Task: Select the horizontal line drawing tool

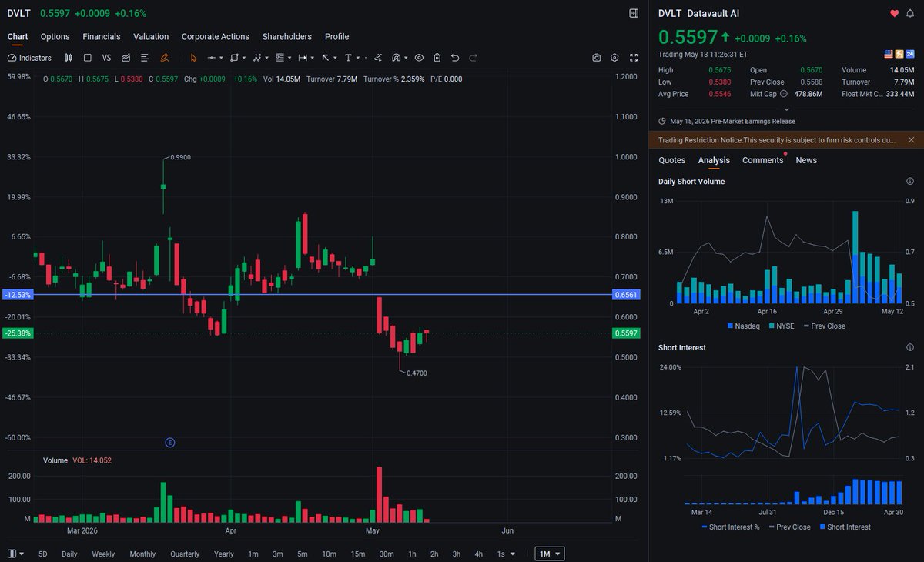Action: pos(212,58)
